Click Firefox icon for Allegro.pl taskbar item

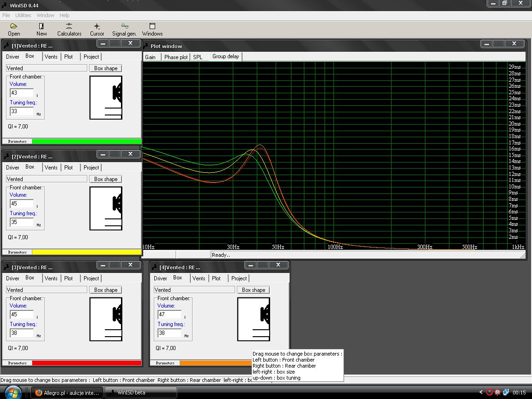pyautogui.click(x=39, y=393)
